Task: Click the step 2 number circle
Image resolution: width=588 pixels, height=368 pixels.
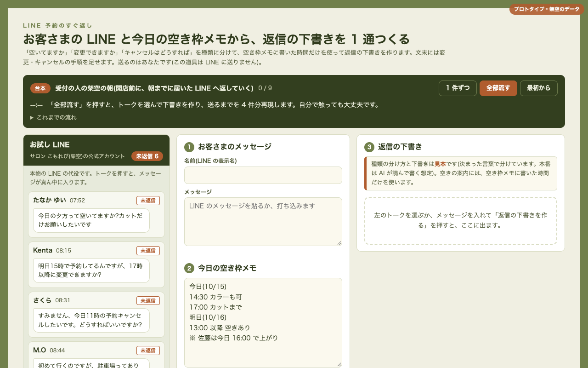Action: pos(189,269)
